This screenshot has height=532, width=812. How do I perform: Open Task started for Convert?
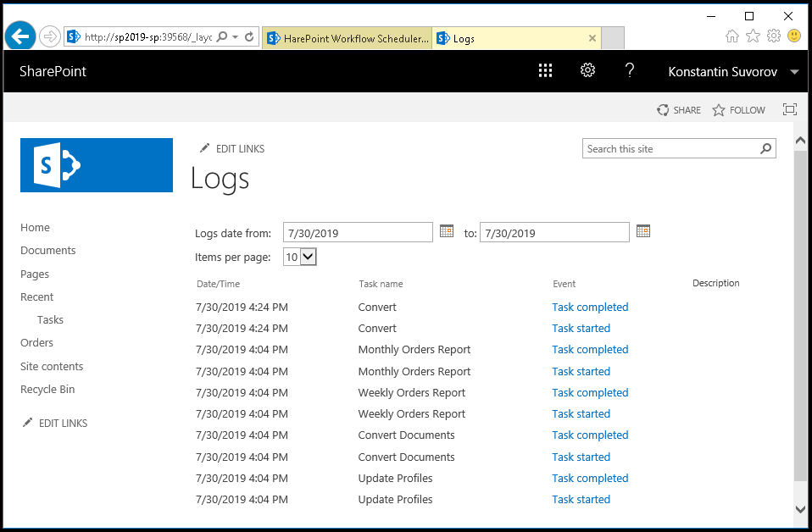click(581, 328)
